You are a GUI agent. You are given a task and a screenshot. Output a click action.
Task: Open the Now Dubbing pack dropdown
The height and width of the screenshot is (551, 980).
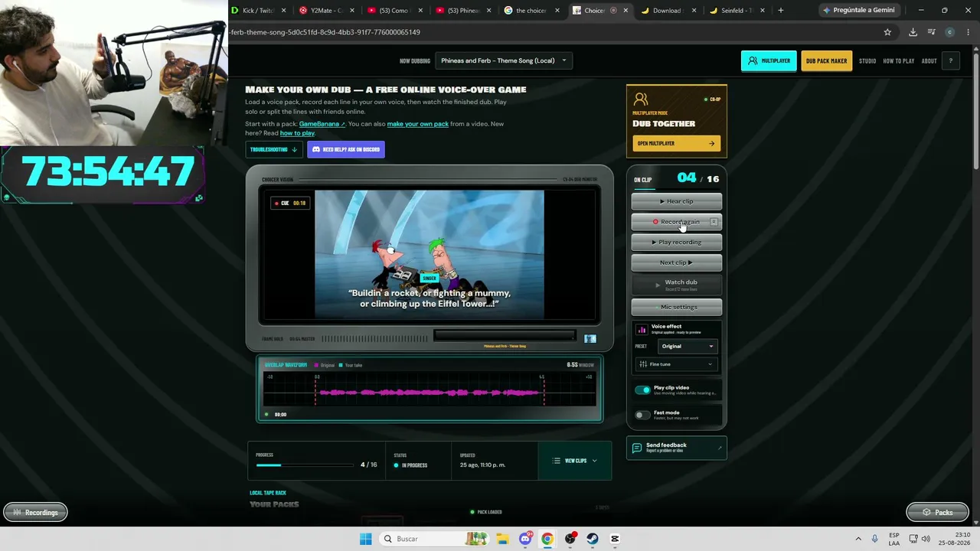click(x=504, y=60)
